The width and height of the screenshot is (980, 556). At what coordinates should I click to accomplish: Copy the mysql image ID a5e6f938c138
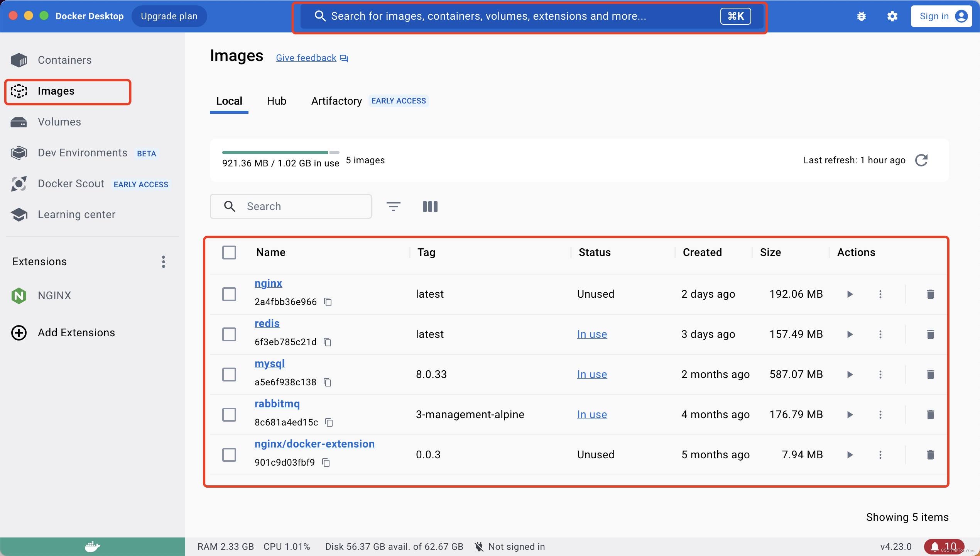(x=328, y=382)
